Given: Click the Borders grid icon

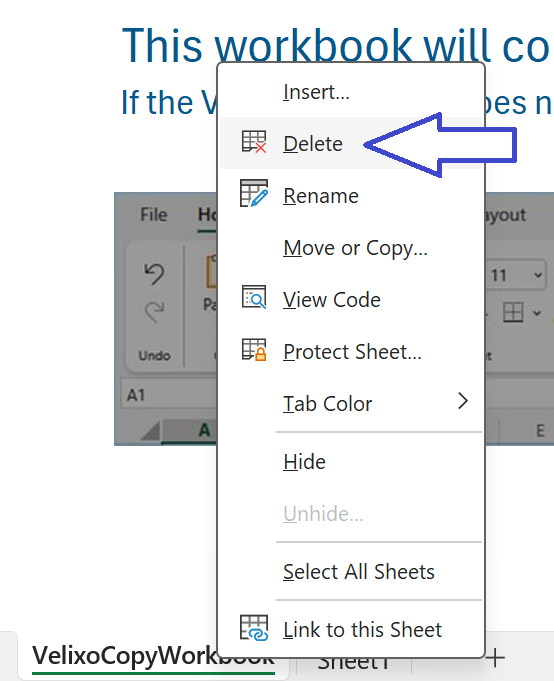Looking at the screenshot, I should coord(513,312).
